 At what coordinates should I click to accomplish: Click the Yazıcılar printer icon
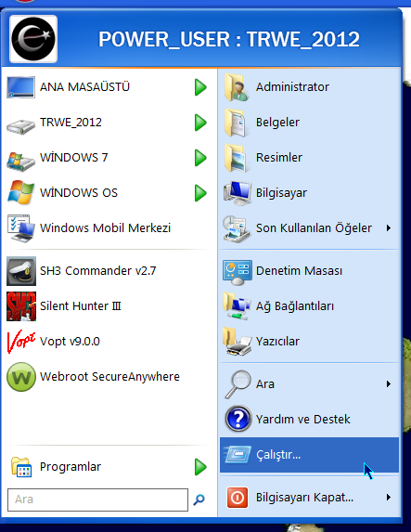coord(237,342)
